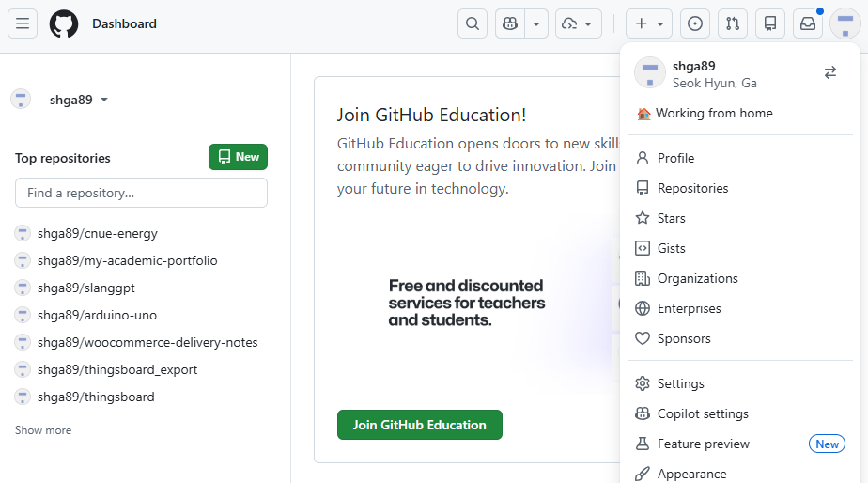Click the building Organizations icon
The height and width of the screenshot is (483, 868).
coord(643,278)
